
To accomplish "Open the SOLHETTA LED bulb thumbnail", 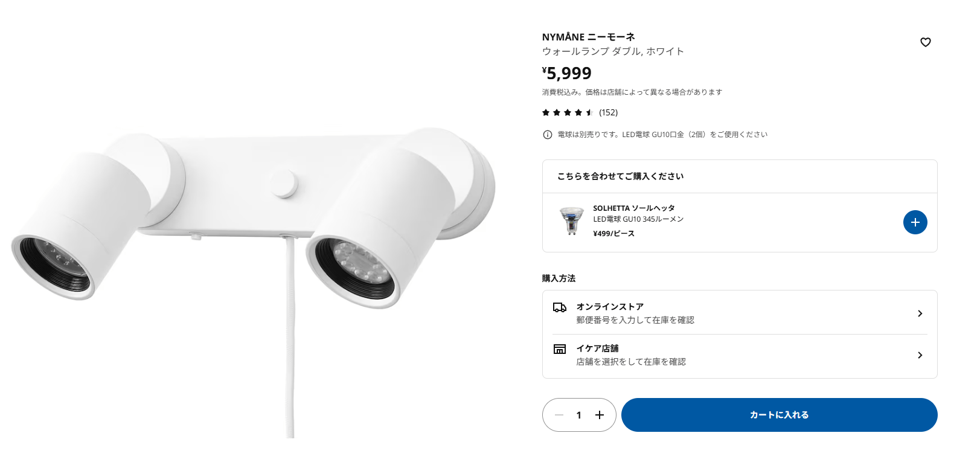I will tap(571, 221).
